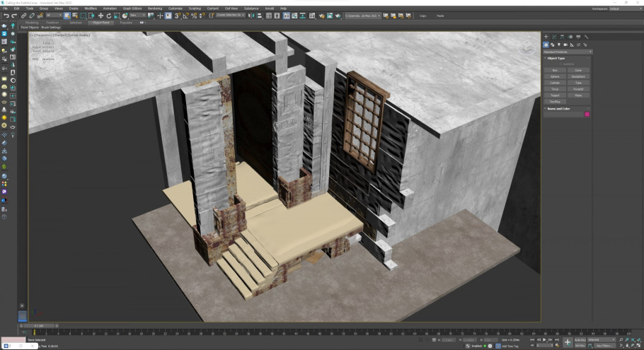
Task: Open the Motion command panel tab
Action: [x=570, y=37]
